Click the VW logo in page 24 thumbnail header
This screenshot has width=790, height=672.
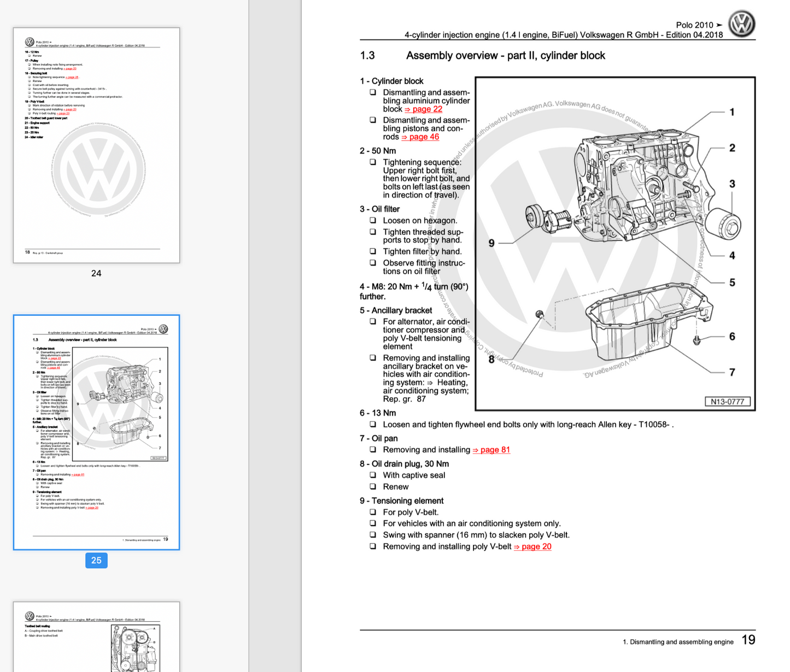coord(30,42)
